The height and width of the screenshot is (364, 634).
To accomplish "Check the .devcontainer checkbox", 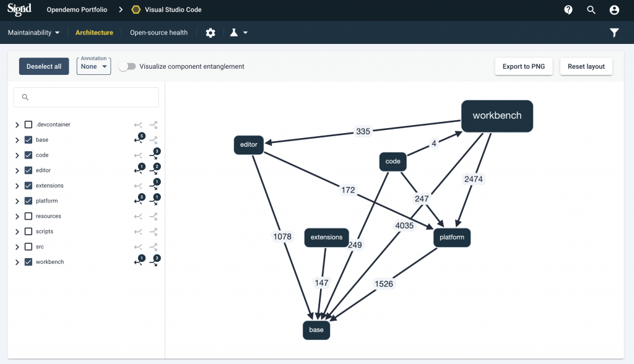I will tap(28, 124).
